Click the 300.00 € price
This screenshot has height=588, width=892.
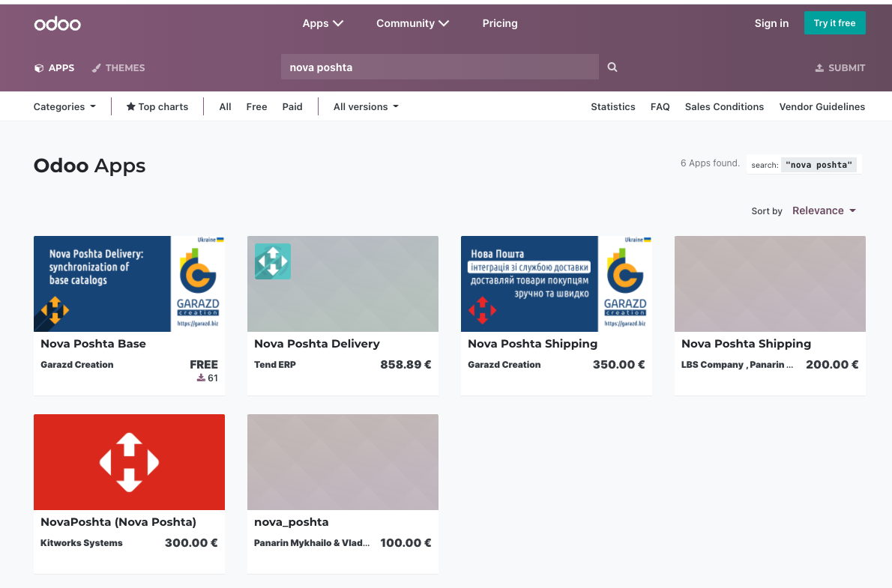[191, 543]
